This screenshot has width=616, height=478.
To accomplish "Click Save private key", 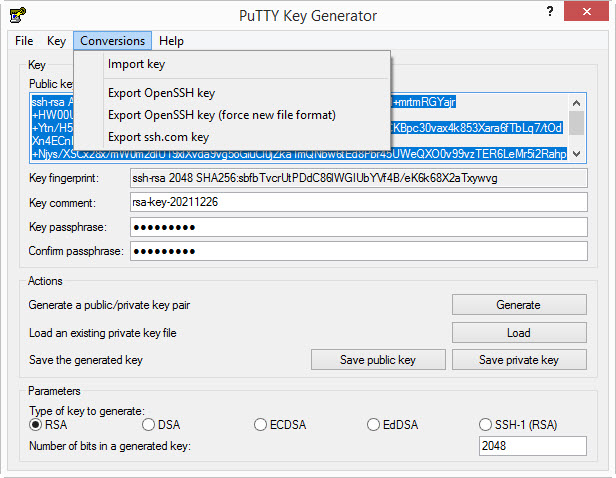I will [x=519, y=360].
